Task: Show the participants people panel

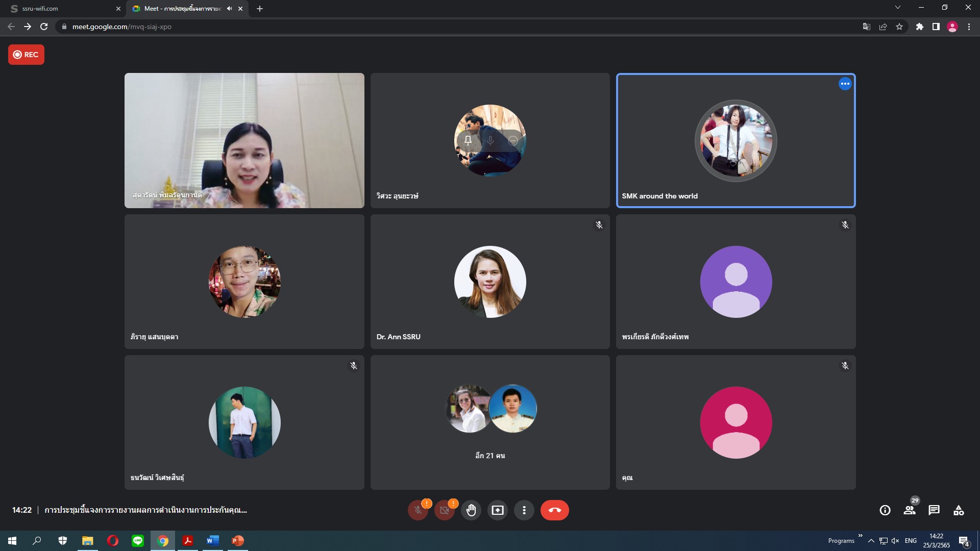Action: [x=910, y=510]
